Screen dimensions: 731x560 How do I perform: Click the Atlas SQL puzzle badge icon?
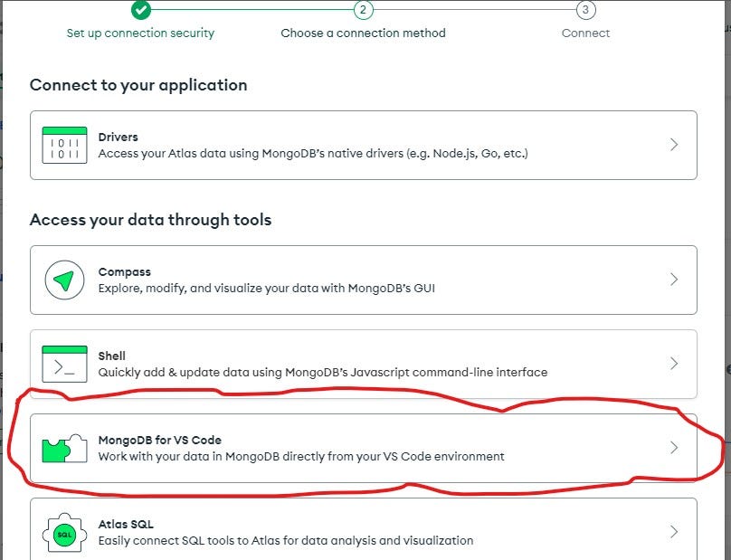click(x=64, y=535)
